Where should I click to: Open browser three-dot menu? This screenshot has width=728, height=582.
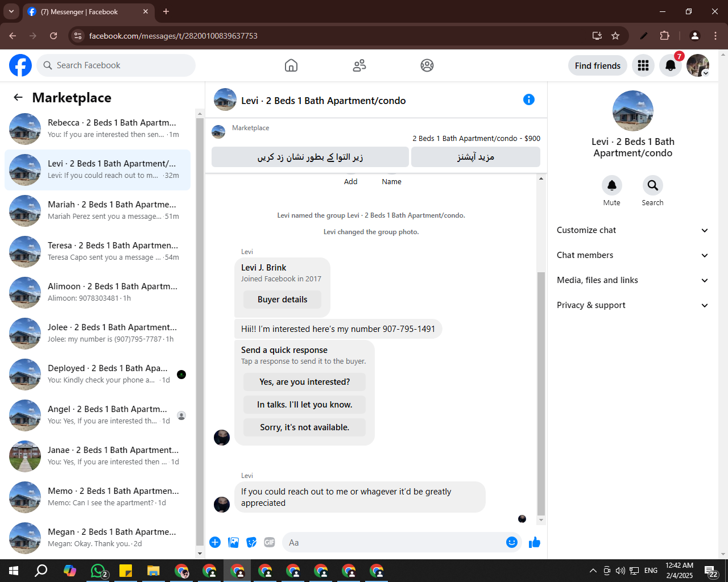[715, 36]
